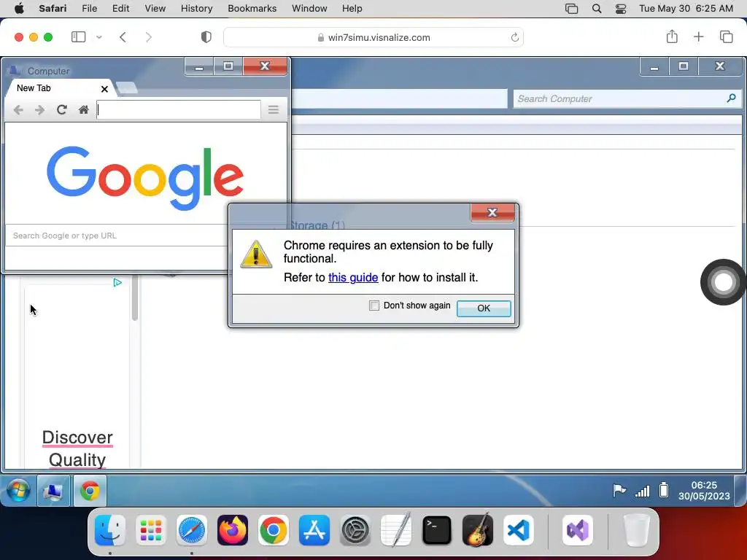Viewport: 747px width, 560px height.
Task: Open App Store from the Dock
Action: click(x=314, y=530)
